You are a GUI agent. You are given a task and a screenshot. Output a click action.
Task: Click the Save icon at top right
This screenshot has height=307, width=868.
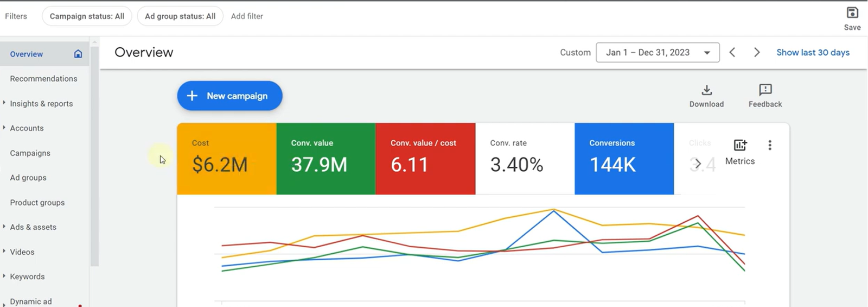pyautogui.click(x=852, y=13)
